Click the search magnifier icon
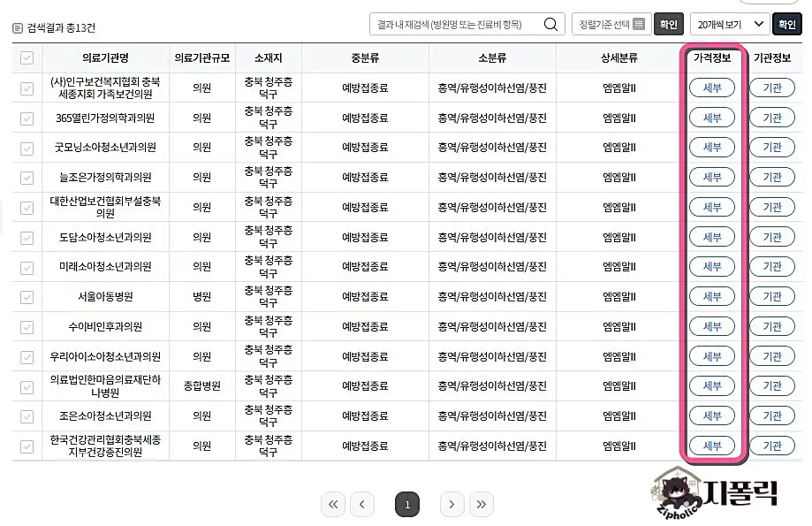 (x=550, y=24)
